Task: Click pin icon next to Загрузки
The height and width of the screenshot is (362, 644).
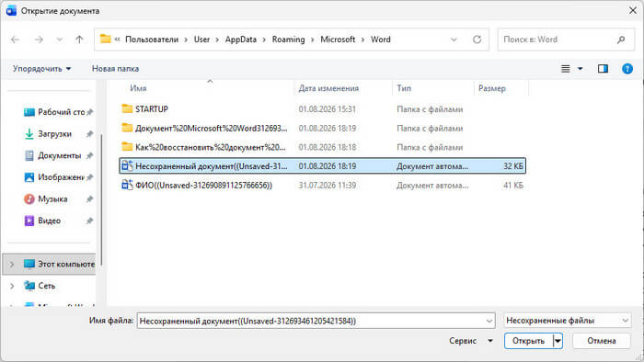Action: tap(89, 133)
